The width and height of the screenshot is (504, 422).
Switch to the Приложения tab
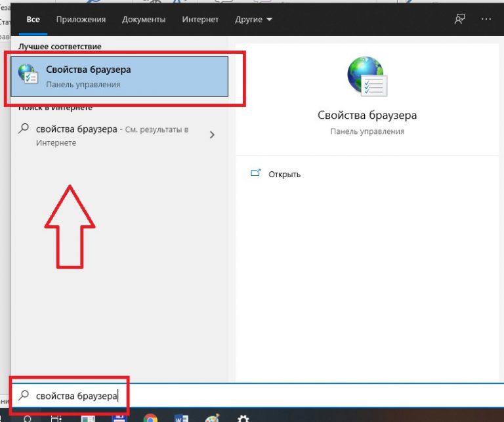81,20
